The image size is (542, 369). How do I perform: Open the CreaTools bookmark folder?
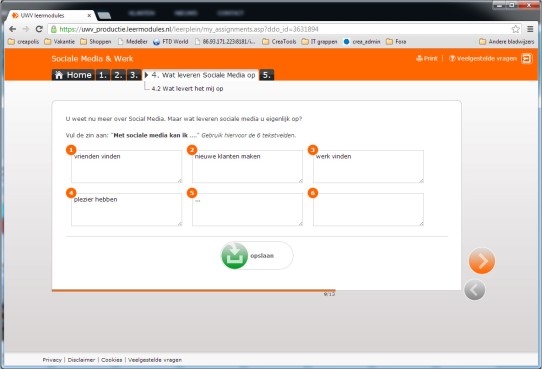[x=279, y=41]
